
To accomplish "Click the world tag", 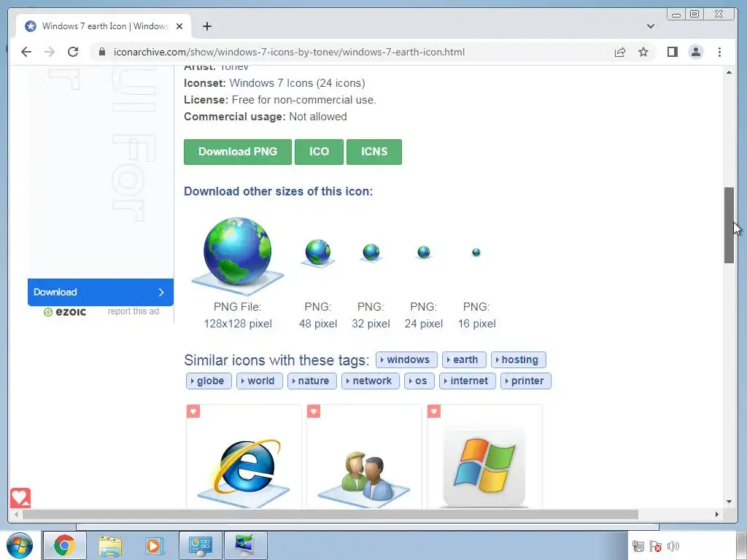I will [260, 381].
